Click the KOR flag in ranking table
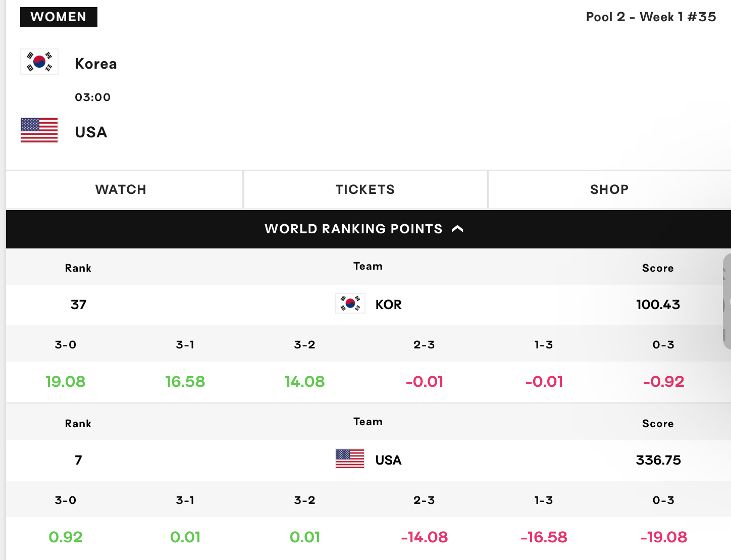 pos(350,303)
